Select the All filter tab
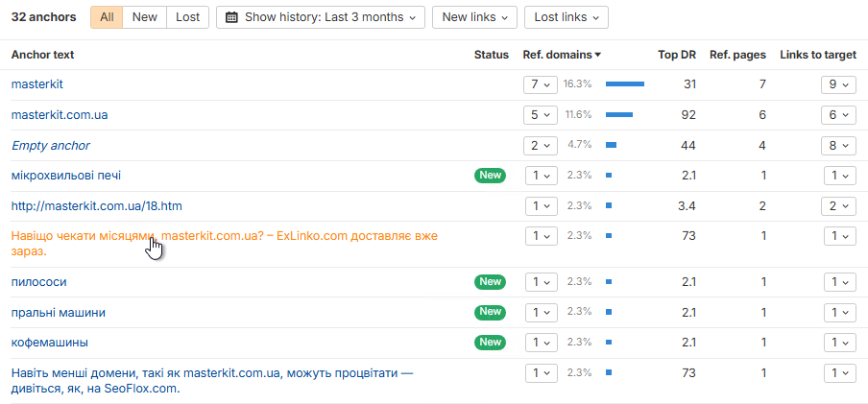 point(107,17)
